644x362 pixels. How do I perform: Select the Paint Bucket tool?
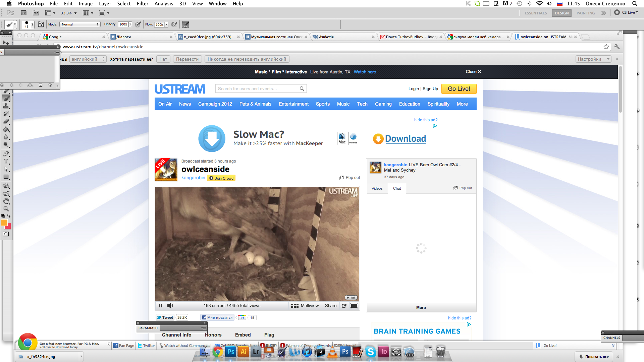[6, 129]
